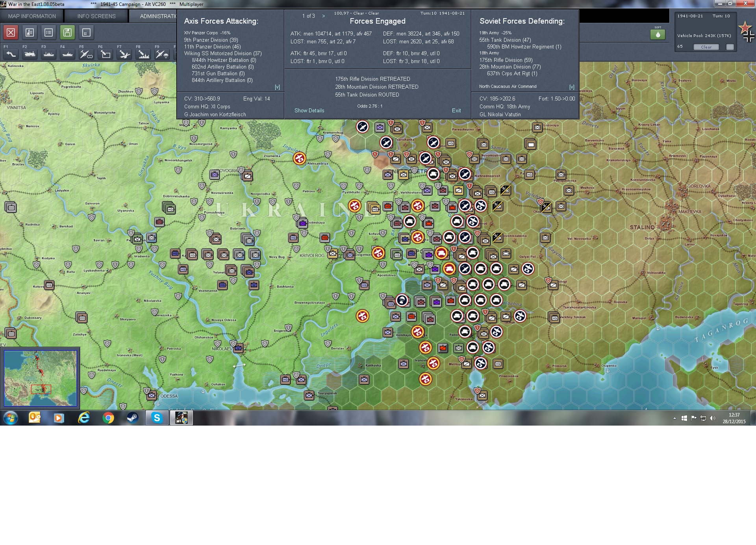Viewport: 756px width, 545px height.
Task: Click the Show Details link
Action: 309,111
